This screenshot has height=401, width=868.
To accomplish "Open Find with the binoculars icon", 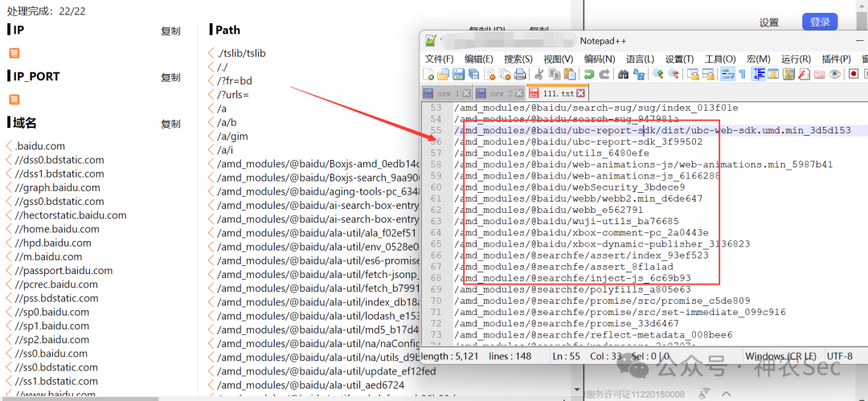I will (x=624, y=74).
